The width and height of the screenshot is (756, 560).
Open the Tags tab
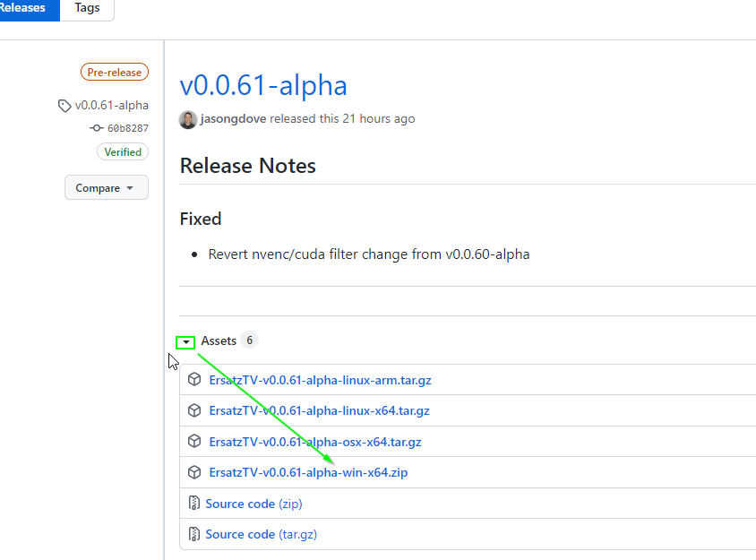coord(87,8)
